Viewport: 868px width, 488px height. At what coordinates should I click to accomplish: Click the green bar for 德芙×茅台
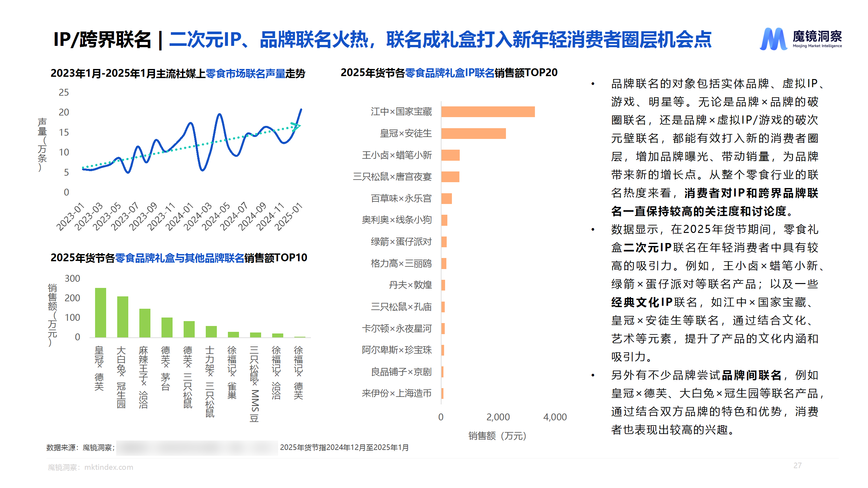click(x=167, y=327)
